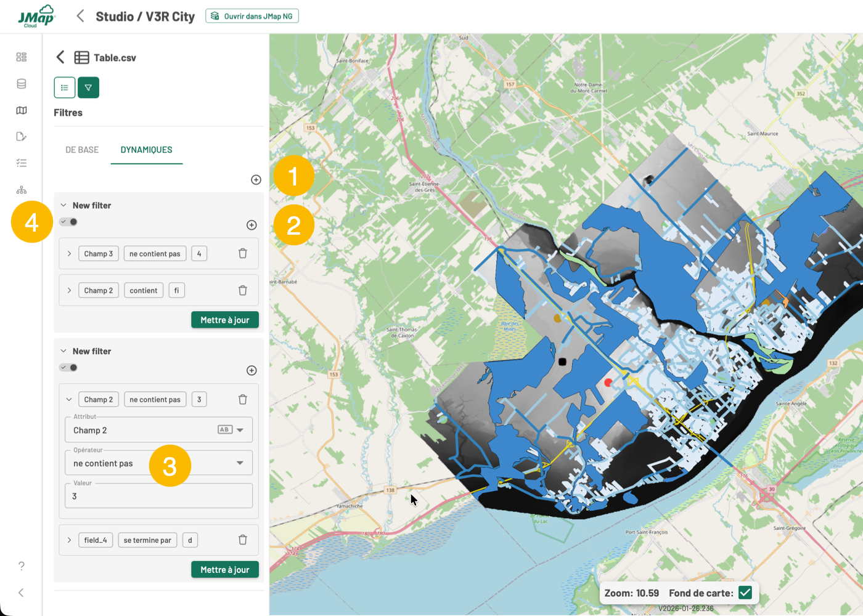
Task: Click the list view icon button
Action: 65,87
